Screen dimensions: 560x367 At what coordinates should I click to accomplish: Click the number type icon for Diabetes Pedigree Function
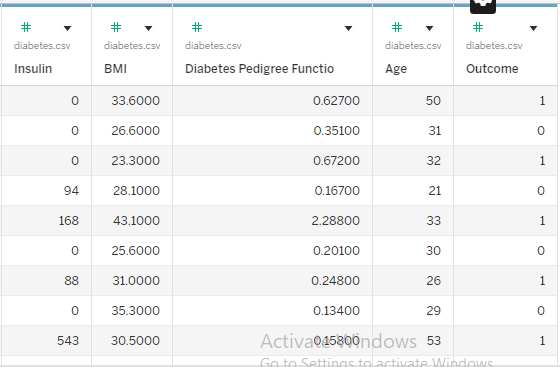point(197,27)
